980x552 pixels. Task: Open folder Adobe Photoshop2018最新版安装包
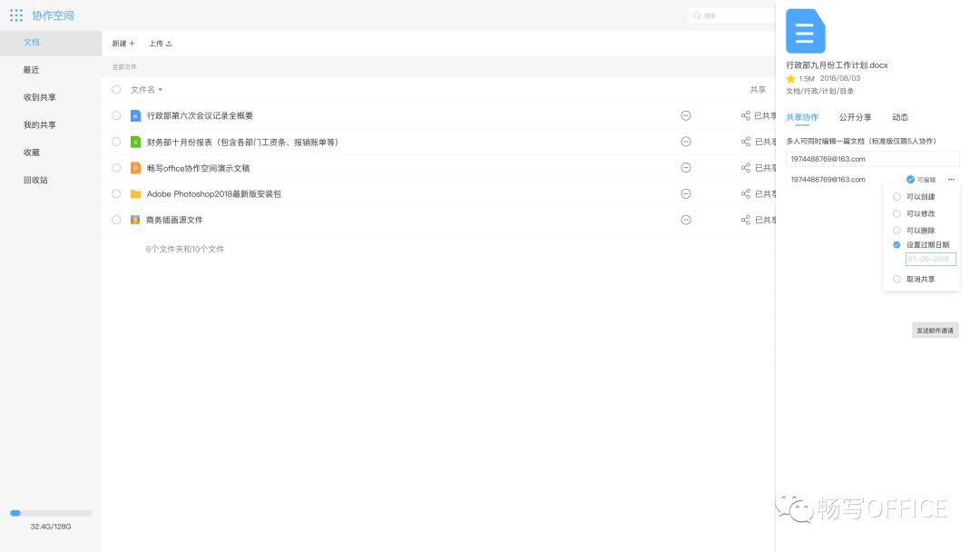[x=214, y=194]
